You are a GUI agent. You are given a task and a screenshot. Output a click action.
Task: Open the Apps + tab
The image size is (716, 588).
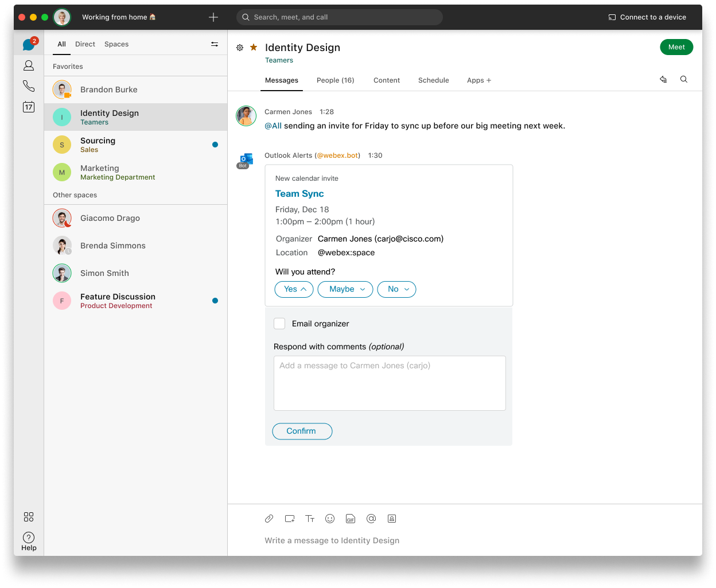[x=479, y=80]
